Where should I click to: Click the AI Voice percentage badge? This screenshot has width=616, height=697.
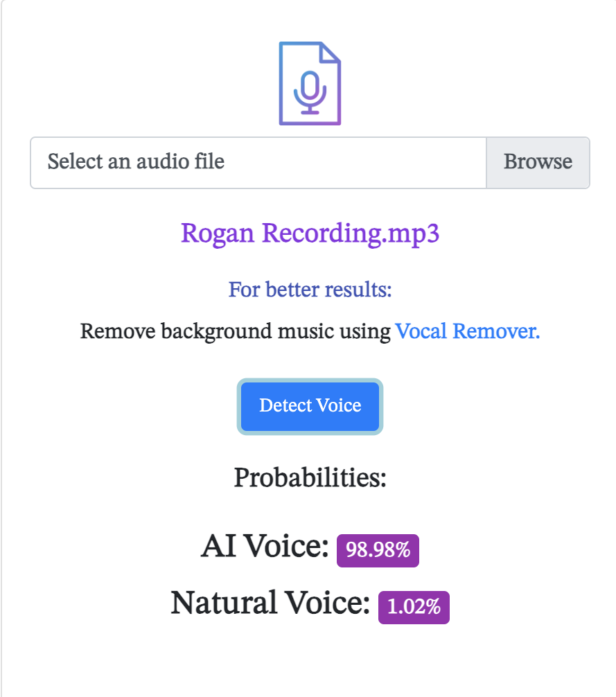(378, 550)
